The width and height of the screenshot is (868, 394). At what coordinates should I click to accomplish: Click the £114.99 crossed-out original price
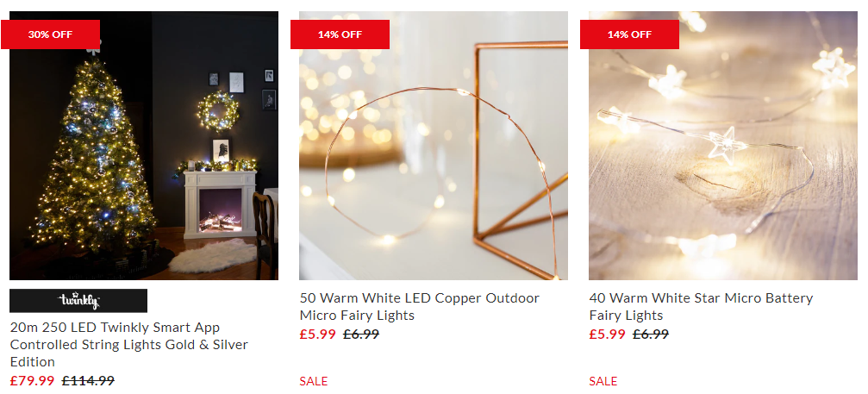[x=88, y=381]
